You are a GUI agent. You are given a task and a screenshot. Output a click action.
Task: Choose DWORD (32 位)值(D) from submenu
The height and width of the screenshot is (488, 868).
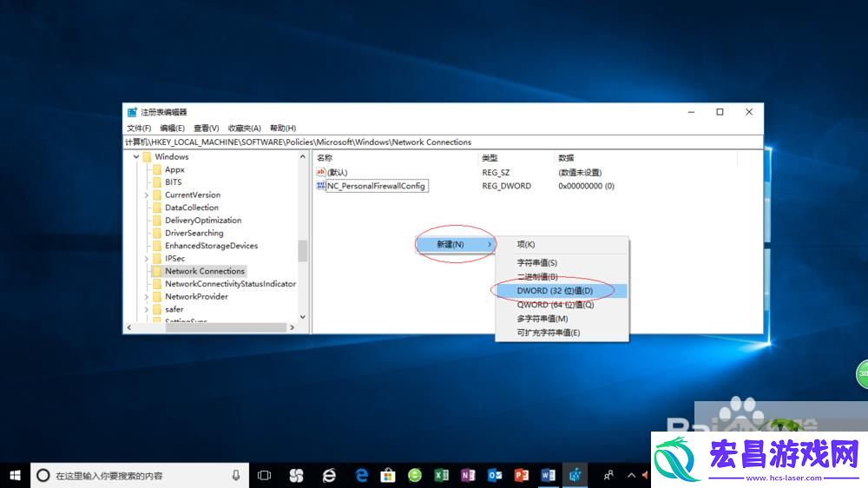click(x=562, y=290)
